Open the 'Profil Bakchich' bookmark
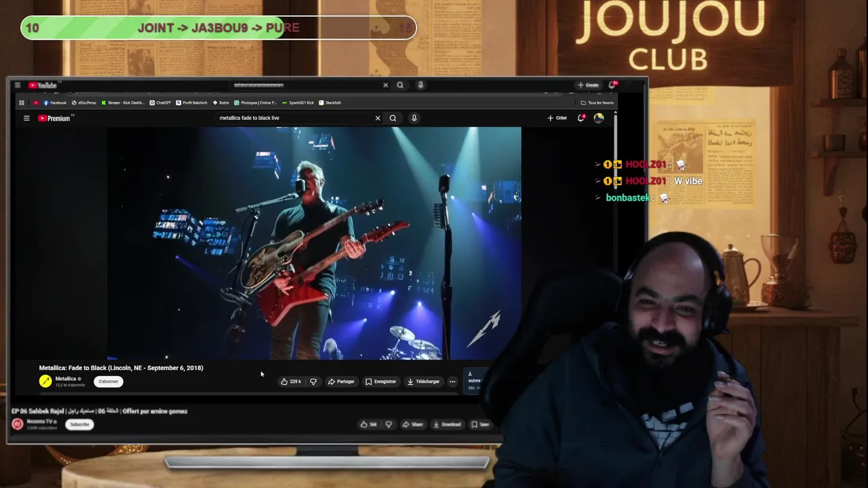868x488 pixels. pyautogui.click(x=192, y=103)
